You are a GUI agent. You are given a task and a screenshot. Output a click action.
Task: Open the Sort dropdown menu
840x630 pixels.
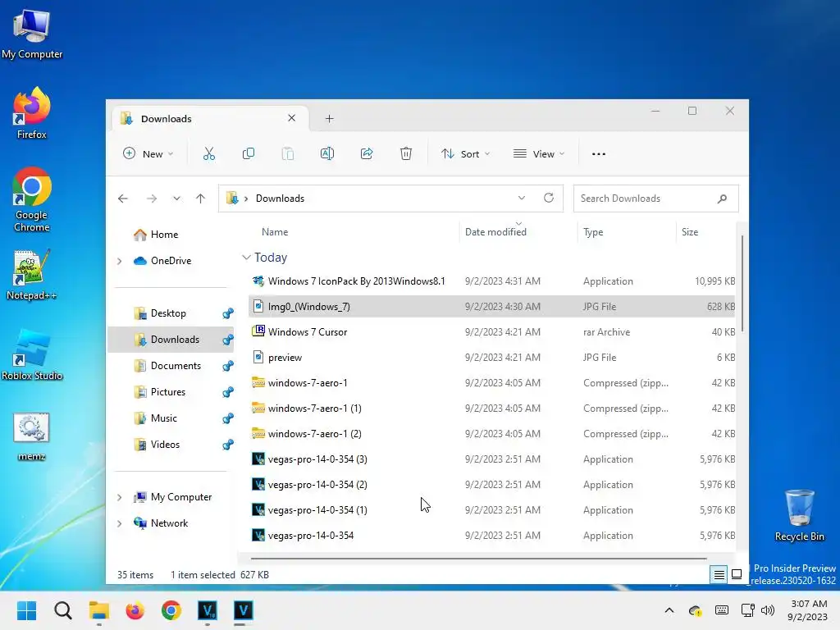[x=465, y=153]
